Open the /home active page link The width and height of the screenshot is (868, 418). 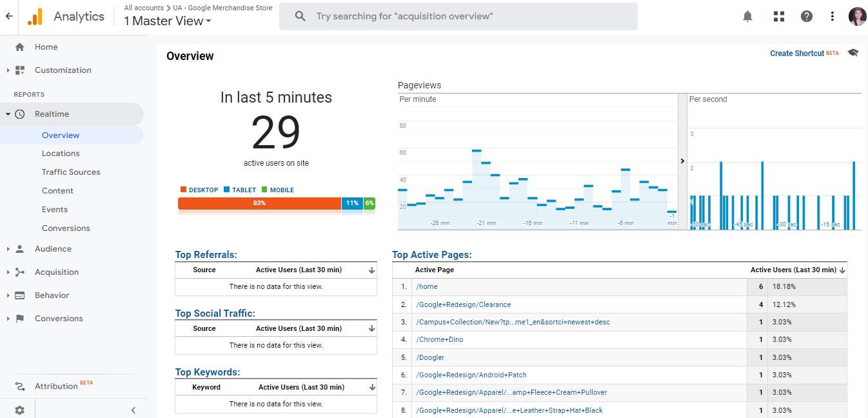click(427, 286)
